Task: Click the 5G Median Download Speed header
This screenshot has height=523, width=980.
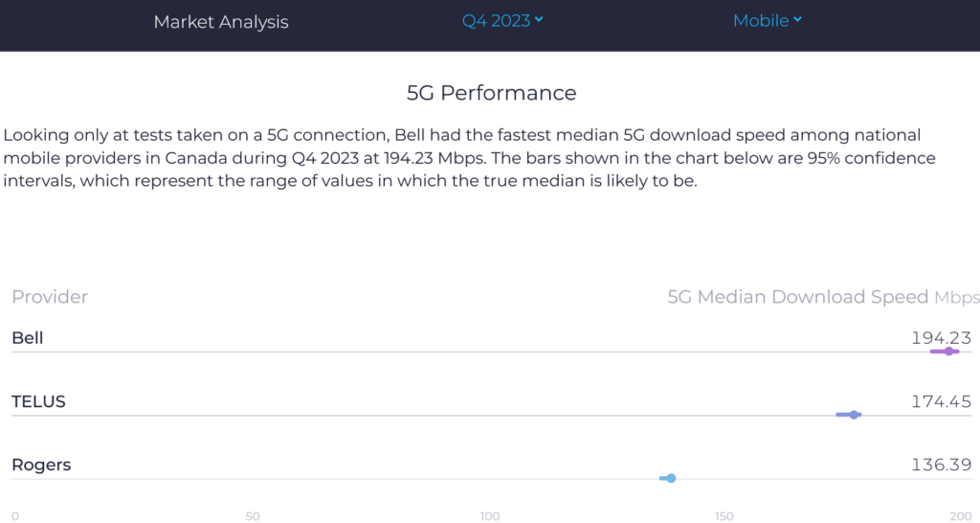Action: (797, 297)
